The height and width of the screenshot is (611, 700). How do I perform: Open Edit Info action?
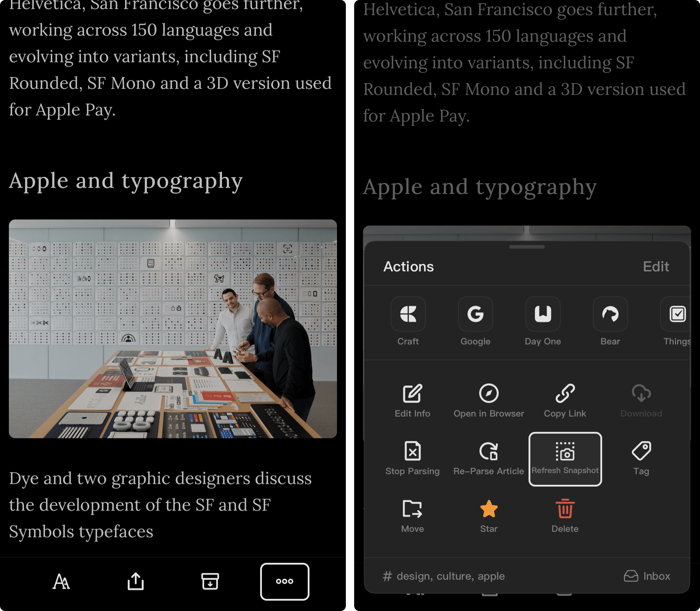click(413, 401)
